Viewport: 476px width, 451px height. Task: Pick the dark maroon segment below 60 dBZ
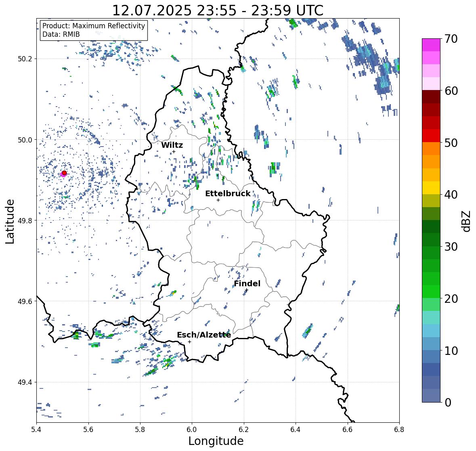click(431, 97)
